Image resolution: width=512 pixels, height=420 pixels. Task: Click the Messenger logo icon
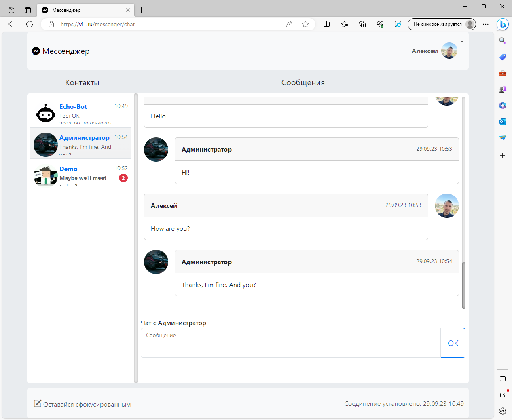pyautogui.click(x=36, y=51)
